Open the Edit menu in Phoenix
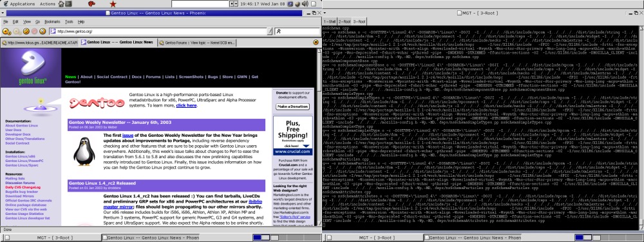The height and width of the screenshot is (242, 644). click(x=15, y=22)
